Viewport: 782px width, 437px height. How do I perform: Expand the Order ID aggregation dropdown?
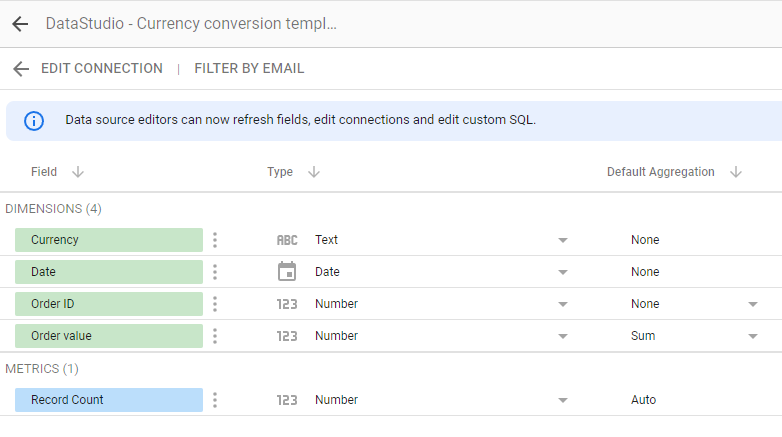pyautogui.click(x=753, y=304)
